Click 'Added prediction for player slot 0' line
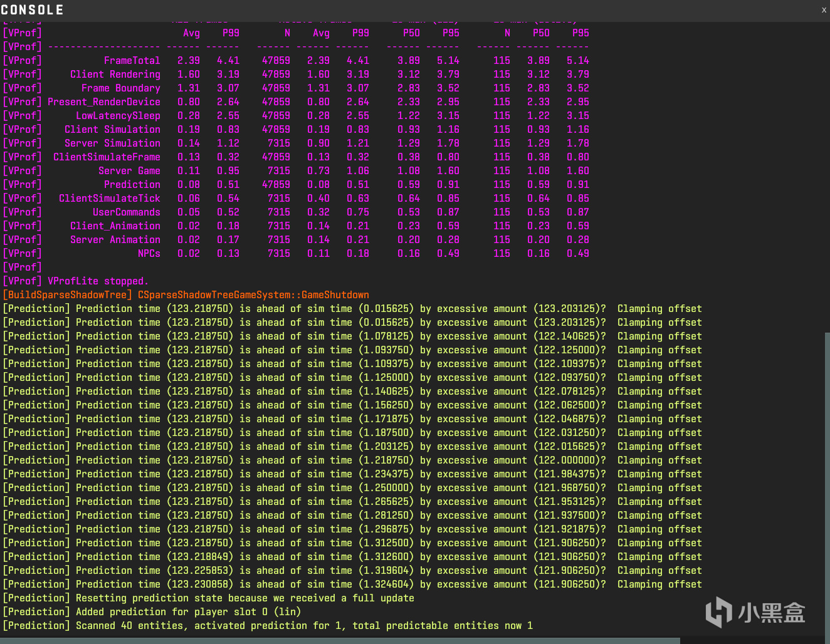 coord(152,612)
